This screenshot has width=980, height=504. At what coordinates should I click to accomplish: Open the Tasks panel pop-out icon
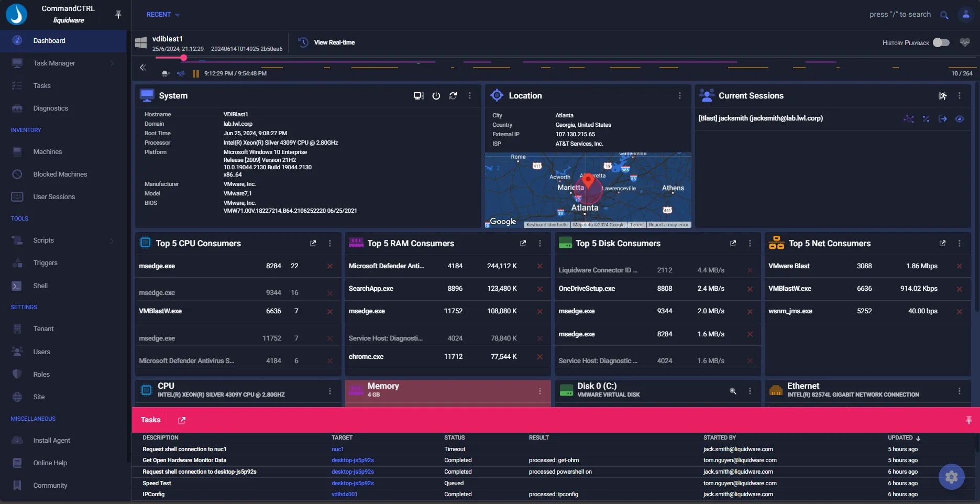pyautogui.click(x=182, y=420)
